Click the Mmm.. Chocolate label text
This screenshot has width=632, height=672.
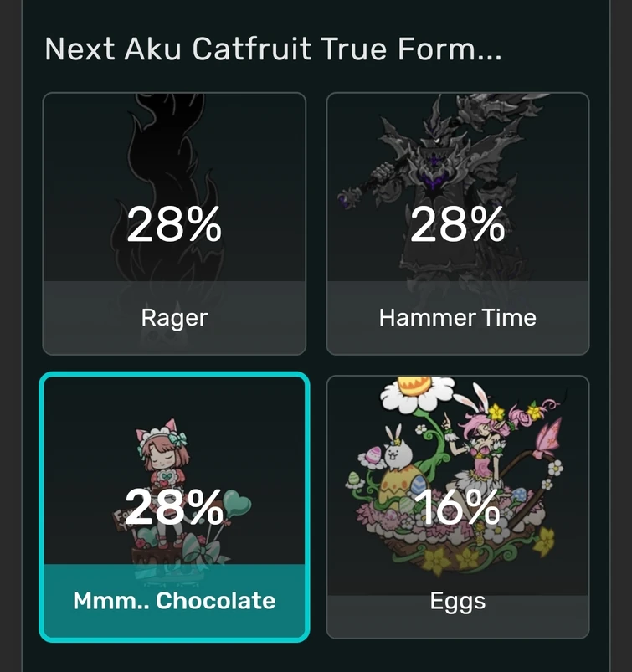(173, 600)
